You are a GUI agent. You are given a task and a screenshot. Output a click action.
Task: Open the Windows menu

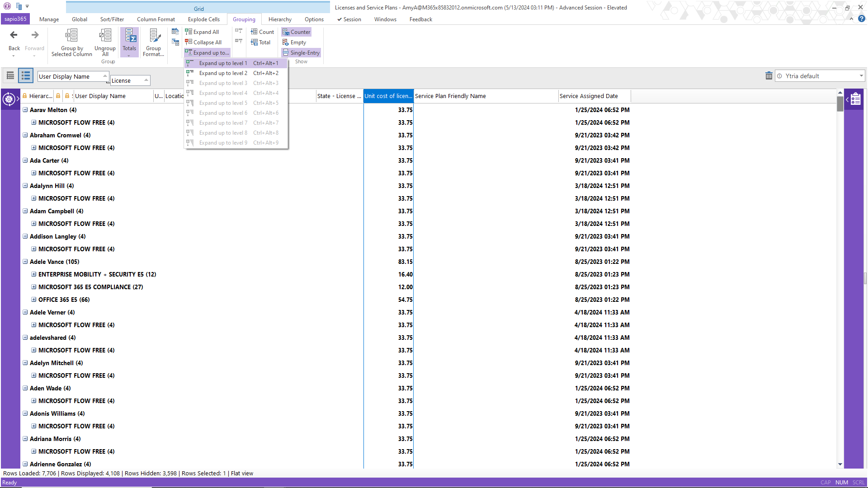[385, 19]
